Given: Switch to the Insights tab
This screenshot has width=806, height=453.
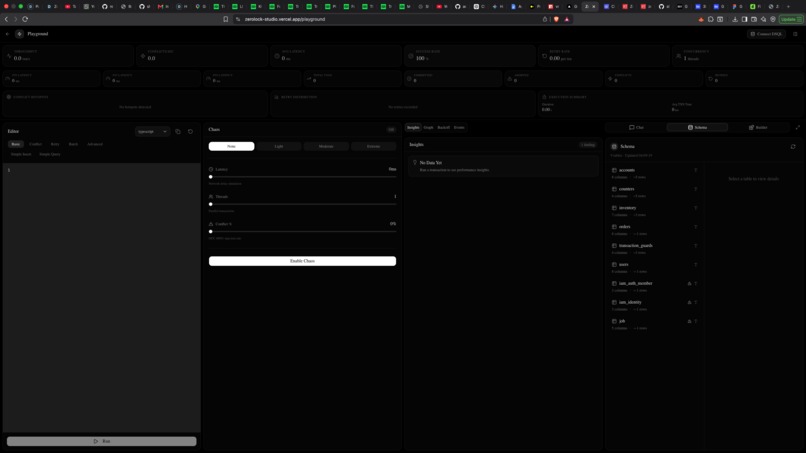Looking at the screenshot, I should coord(413,128).
